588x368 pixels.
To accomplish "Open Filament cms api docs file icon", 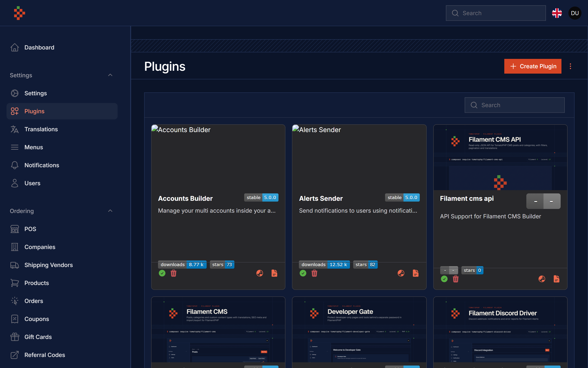I will [x=557, y=279].
